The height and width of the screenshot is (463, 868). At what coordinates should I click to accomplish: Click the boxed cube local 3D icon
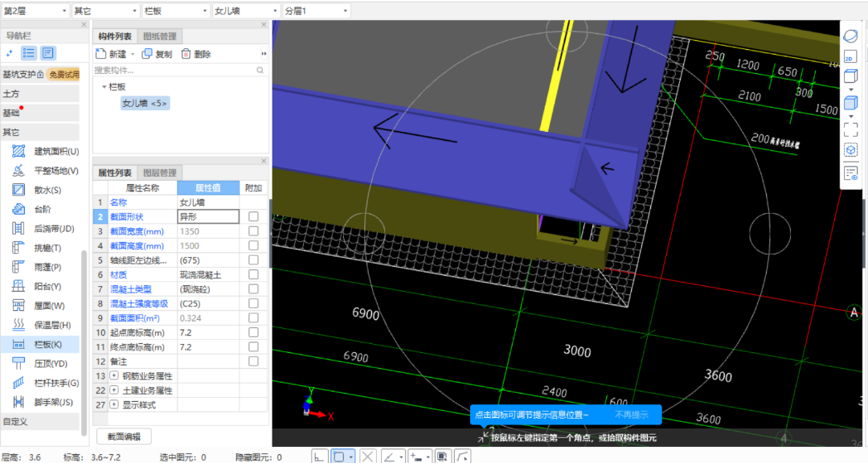coord(850,150)
